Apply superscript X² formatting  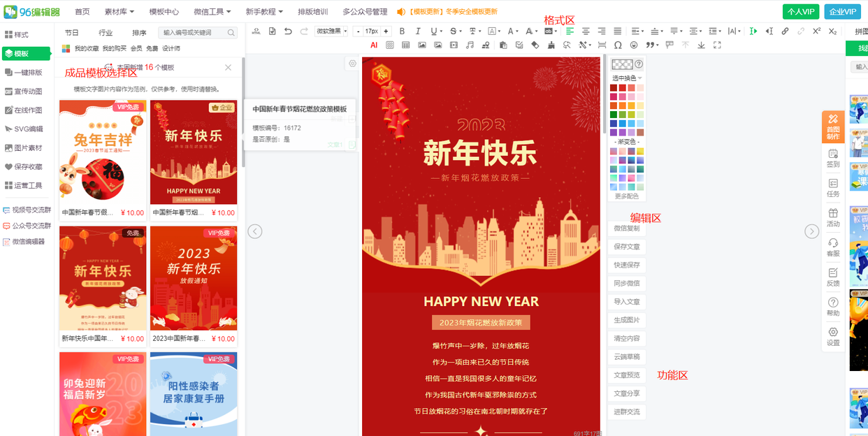(816, 31)
